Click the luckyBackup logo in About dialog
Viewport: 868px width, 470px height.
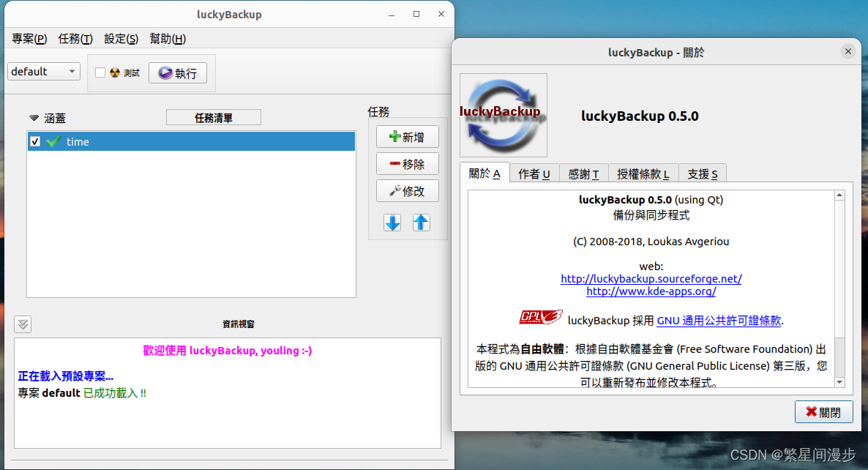coord(504,115)
